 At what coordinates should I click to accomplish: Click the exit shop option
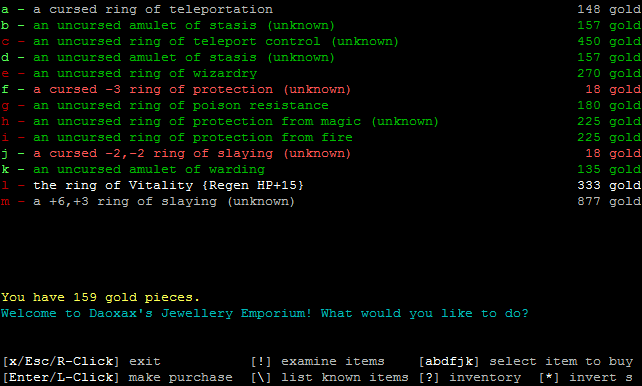tap(81, 361)
